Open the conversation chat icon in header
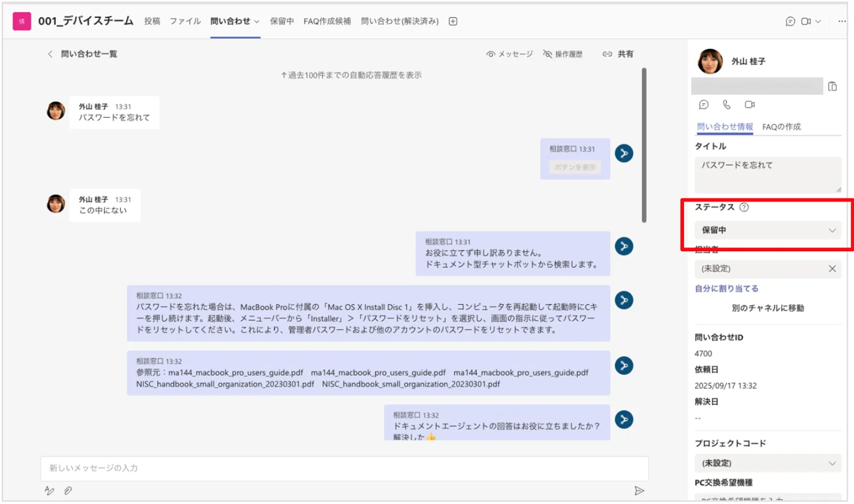This screenshot has width=854, height=504. (x=790, y=21)
